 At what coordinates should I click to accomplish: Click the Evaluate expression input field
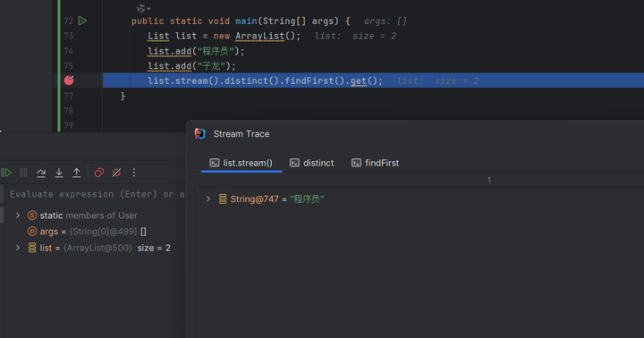pos(95,194)
